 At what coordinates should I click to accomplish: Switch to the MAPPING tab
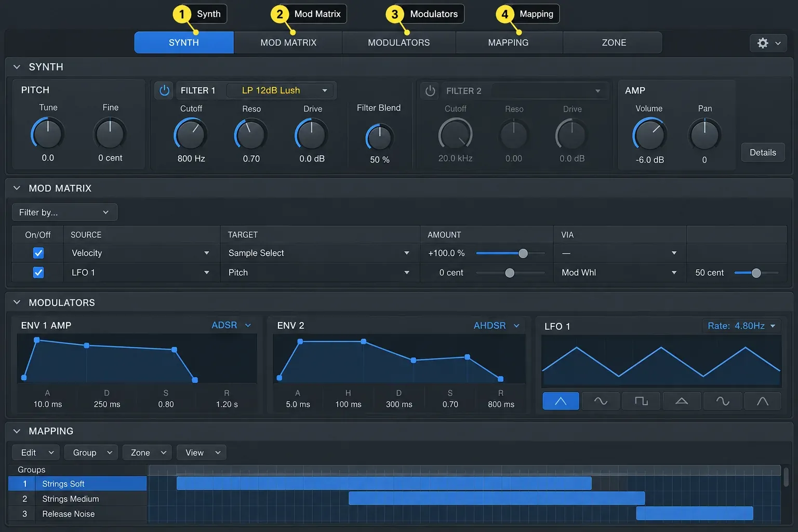tap(509, 43)
